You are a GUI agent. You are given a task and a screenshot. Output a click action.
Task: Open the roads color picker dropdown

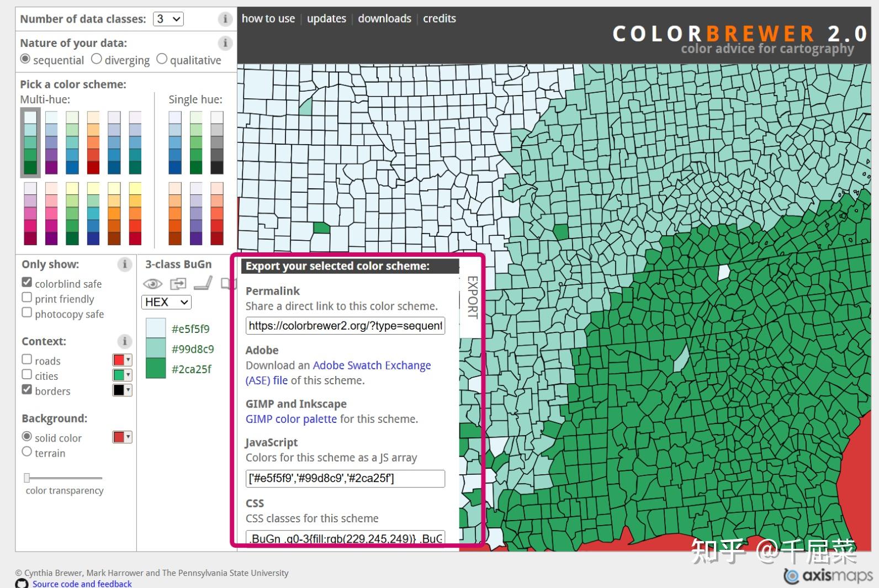coord(122,360)
